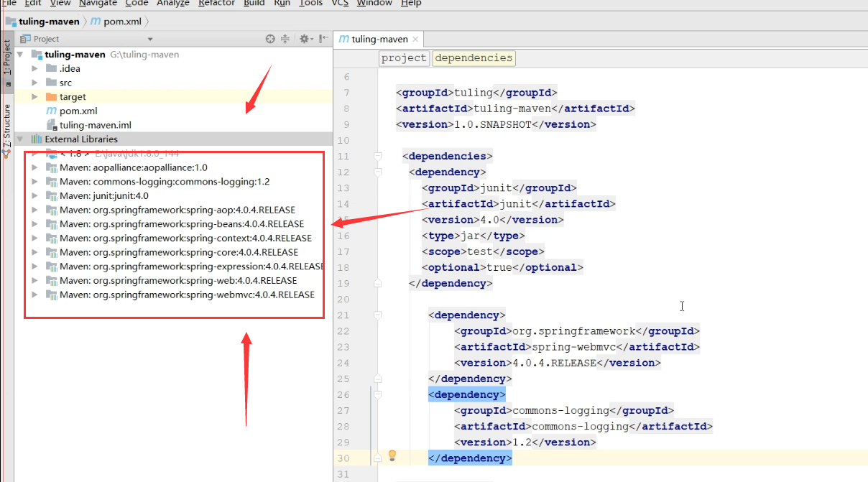Click the dependencies XML breadcrumb
Viewport: 868px width, 482px height.
(474, 58)
